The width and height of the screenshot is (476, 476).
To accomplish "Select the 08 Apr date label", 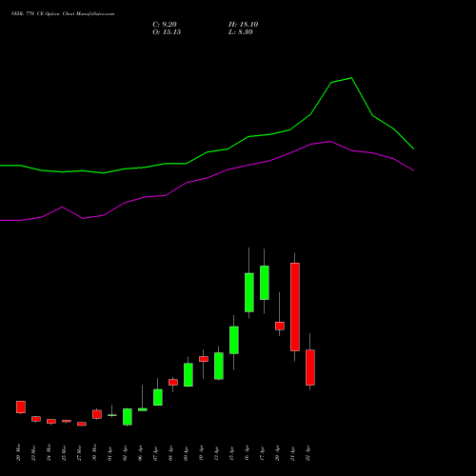I will 170,452.
